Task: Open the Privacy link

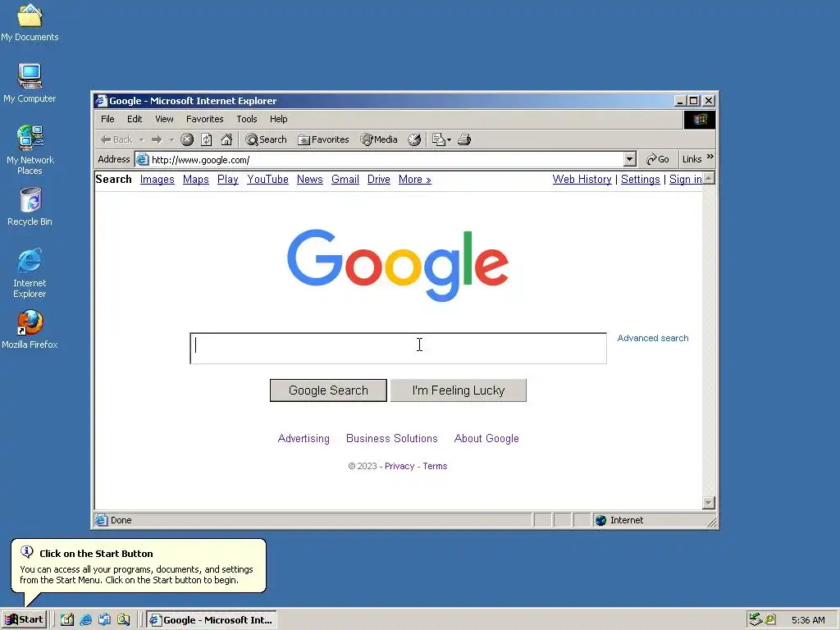Action: click(x=399, y=466)
